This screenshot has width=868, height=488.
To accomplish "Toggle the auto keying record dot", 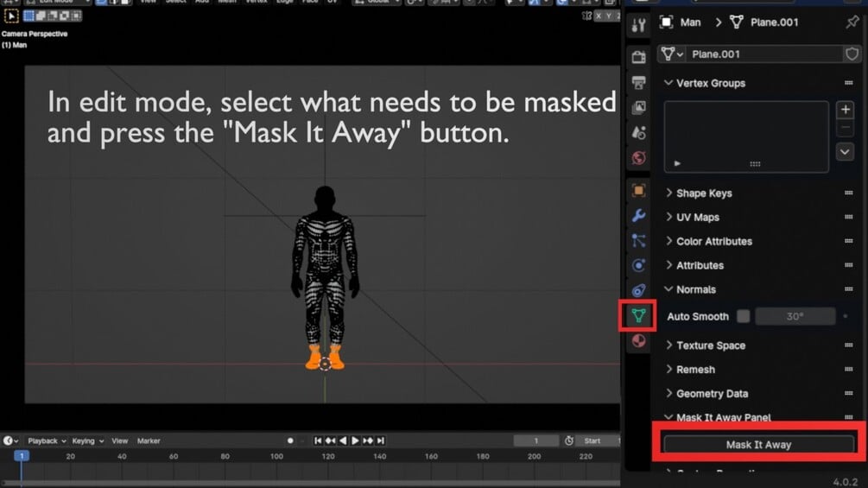I will (x=290, y=441).
